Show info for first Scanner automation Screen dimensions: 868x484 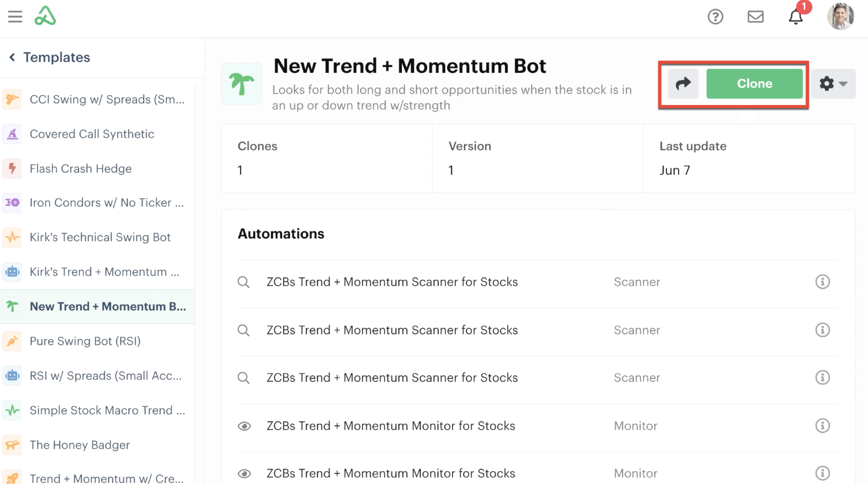[x=822, y=282]
